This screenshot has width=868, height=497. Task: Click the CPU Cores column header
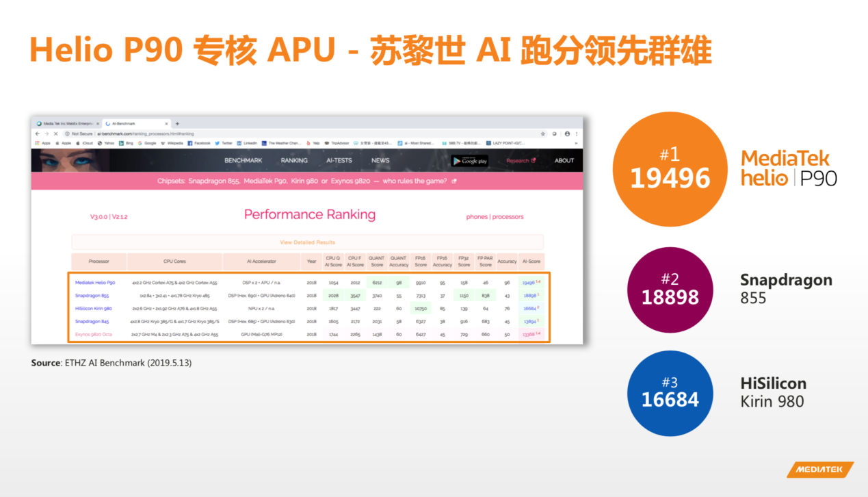pos(174,262)
